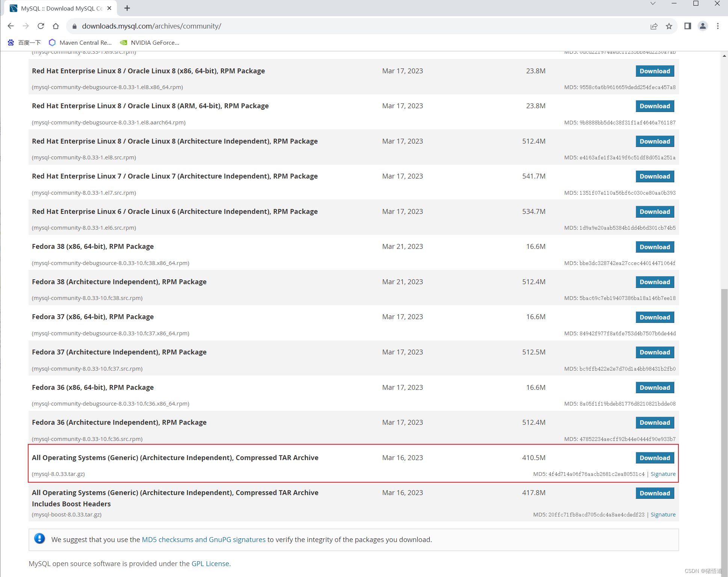The width and height of the screenshot is (728, 577).
Task: Download Fedora 38 x86 64-bit RPM
Action: [655, 247]
